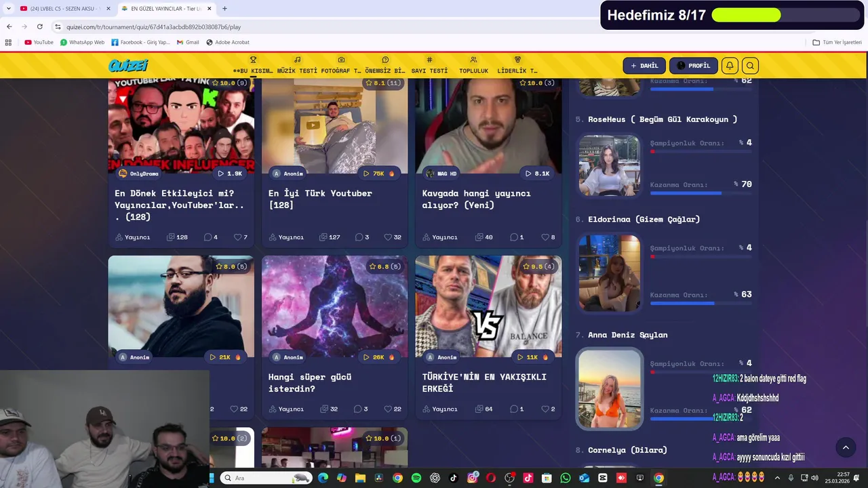Click the 8.1K play count badge
The height and width of the screenshot is (488, 868).
coord(537,174)
